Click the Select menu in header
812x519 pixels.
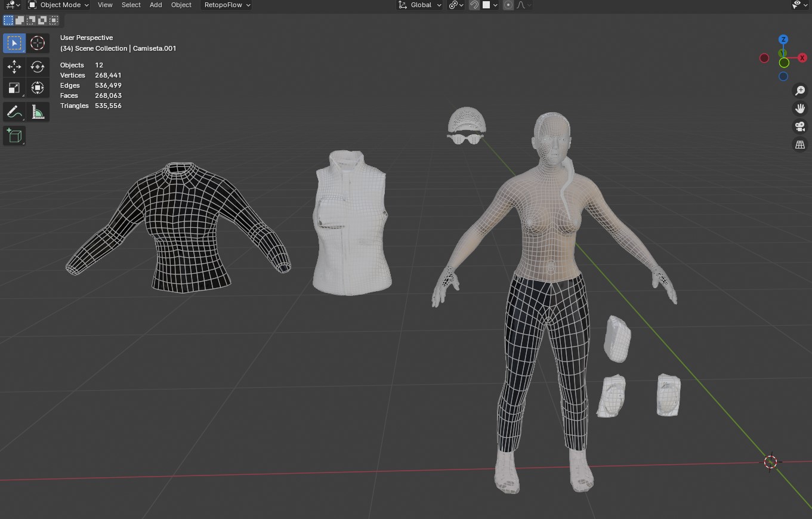131,5
